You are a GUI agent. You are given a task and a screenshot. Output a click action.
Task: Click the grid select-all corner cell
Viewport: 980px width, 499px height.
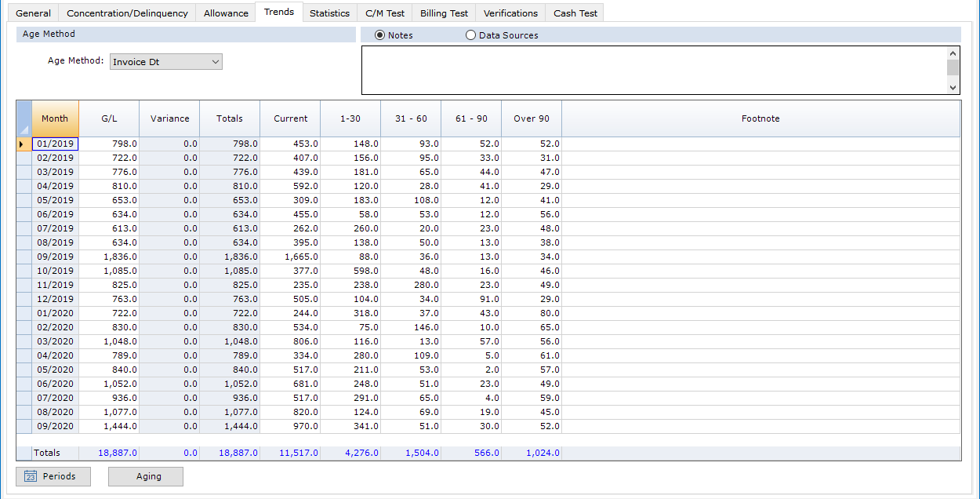pos(24,118)
